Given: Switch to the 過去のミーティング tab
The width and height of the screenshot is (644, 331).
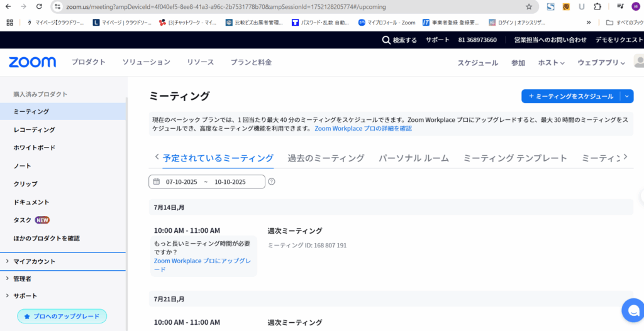Looking at the screenshot, I should pos(326,158).
